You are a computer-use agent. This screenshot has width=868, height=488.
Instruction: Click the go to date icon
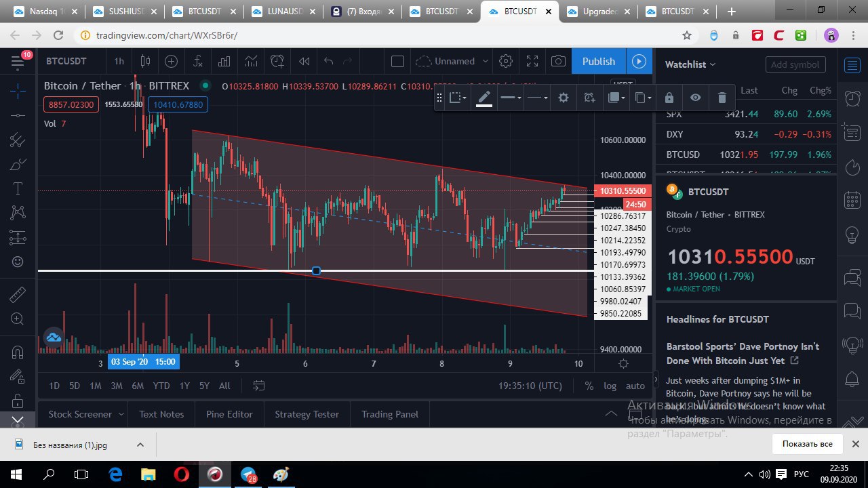[258, 386]
